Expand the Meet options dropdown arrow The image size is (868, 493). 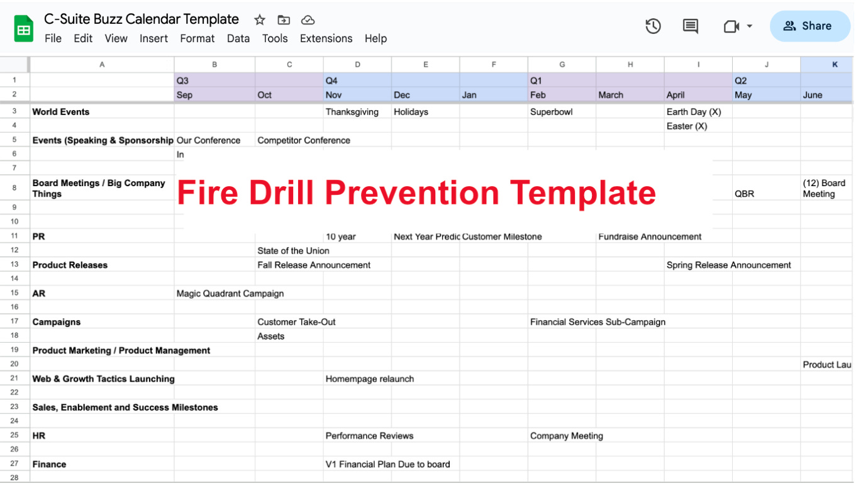[748, 26]
